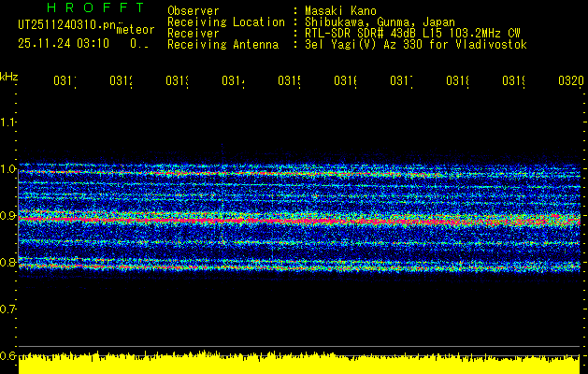Screen dimensions: 588x374
Task: Click the 1.0 kHz axis label
Action: click(7, 169)
